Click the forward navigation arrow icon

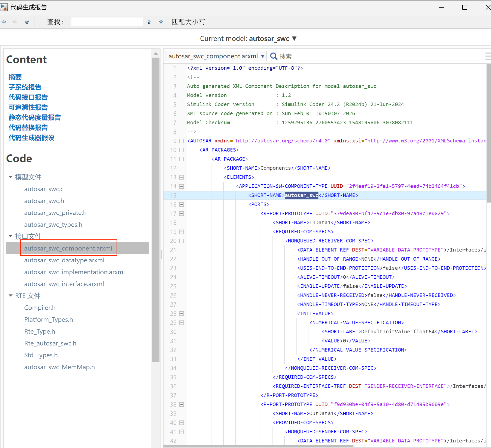pyautogui.click(x=15, y=22)
